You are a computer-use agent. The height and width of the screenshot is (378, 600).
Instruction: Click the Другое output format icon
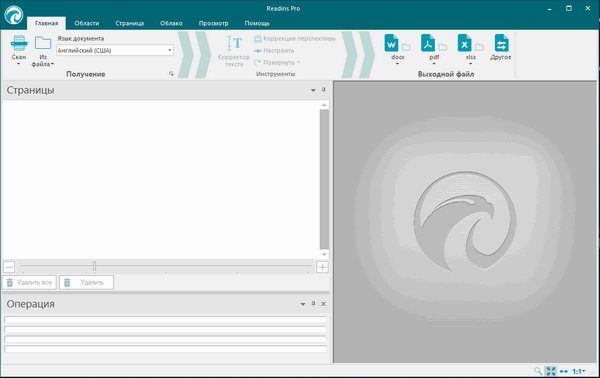501,43
